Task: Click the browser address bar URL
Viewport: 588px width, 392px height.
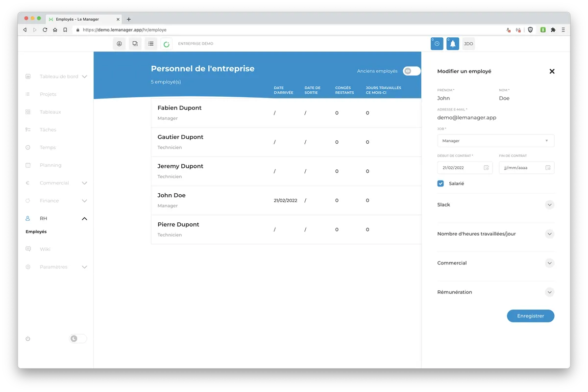Action: (x=124, y=30)
